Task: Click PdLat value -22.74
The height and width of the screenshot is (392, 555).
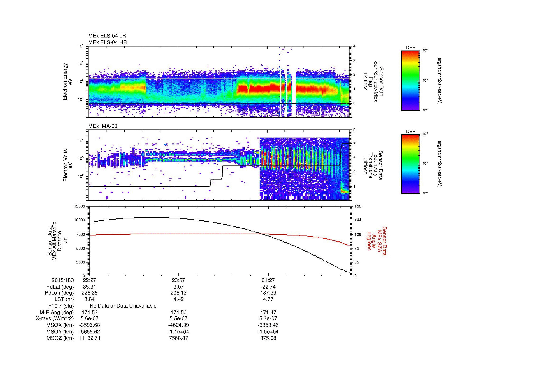Action: pos(268,287)
